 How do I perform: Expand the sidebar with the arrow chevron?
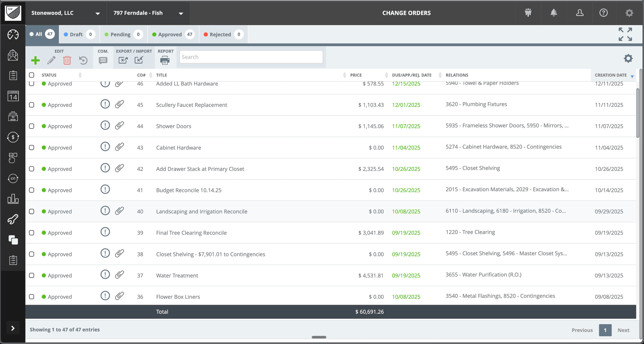pos(13,328)
